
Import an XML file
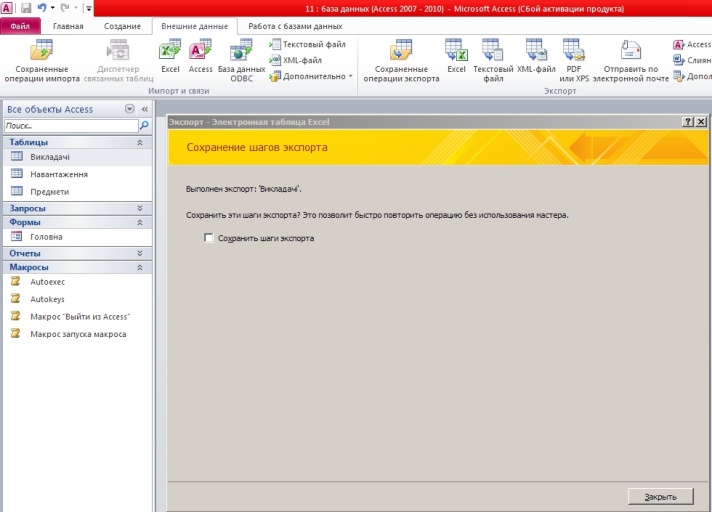pyautogui.click(x=296, y=60)
